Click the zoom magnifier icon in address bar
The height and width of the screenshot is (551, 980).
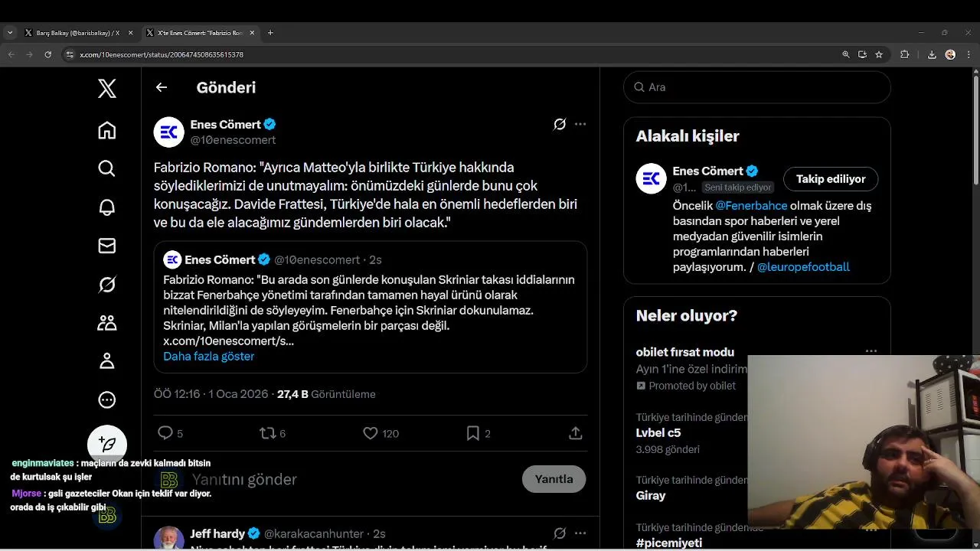pyautogui.click(x=846, y=54)
